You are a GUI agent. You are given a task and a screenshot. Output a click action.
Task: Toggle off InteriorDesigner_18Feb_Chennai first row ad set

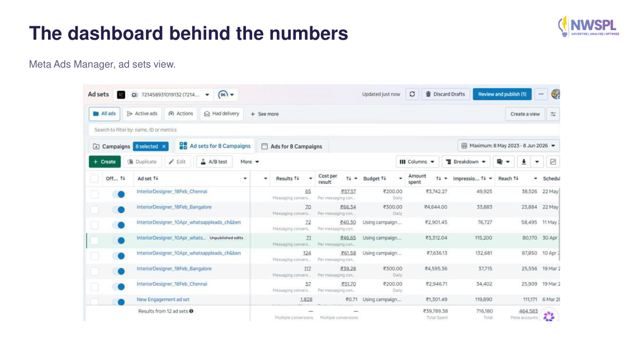(119, 194)
